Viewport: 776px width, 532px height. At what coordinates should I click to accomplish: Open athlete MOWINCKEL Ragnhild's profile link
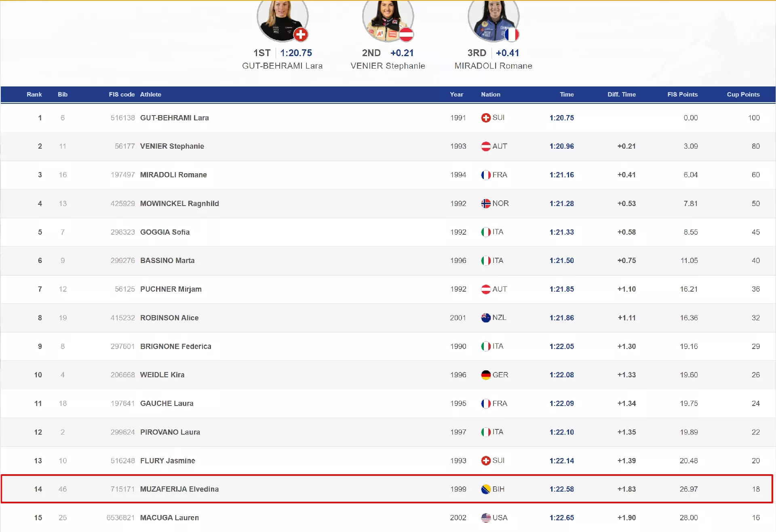click(x=179, y=204)
